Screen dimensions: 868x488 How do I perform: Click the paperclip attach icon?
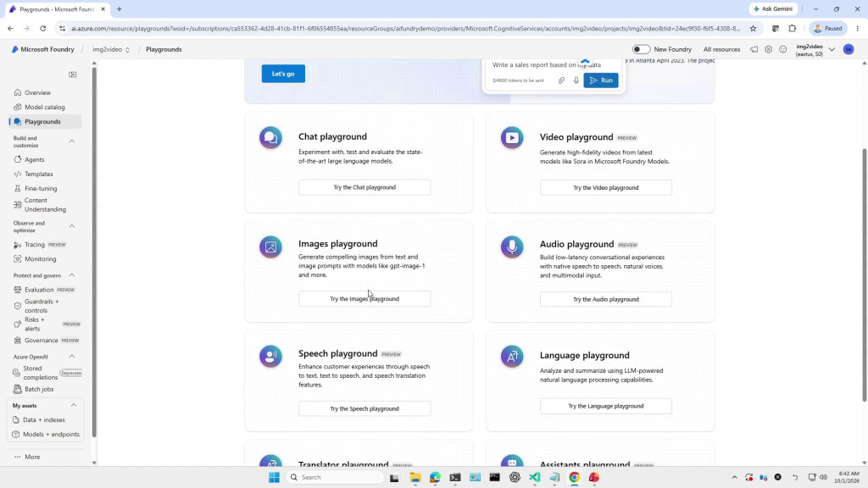tap(561, 80)
